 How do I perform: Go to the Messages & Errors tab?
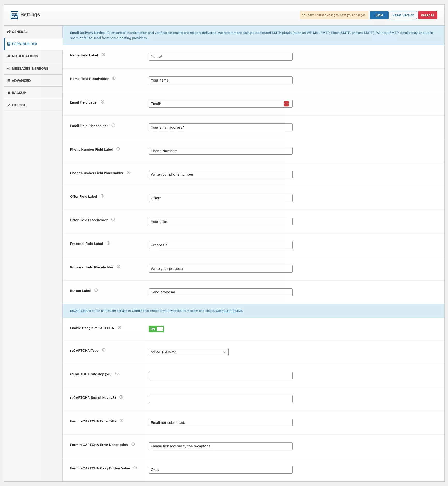tap(30, 69)
